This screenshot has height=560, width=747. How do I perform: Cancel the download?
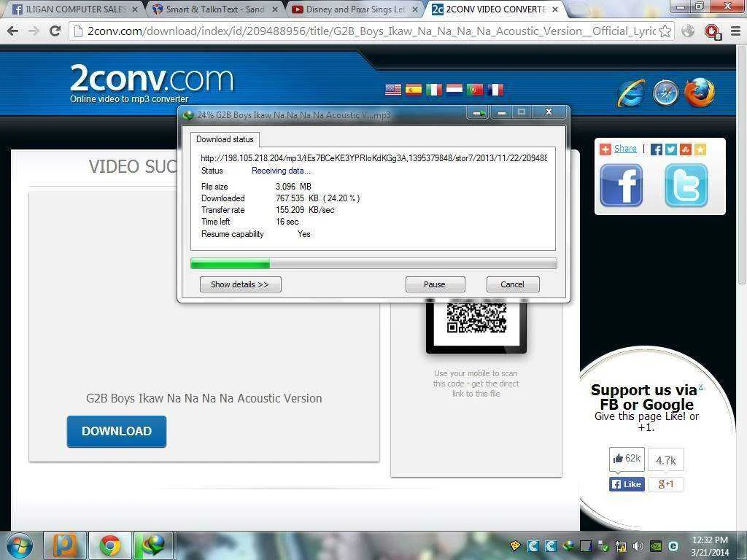[513, 284]
